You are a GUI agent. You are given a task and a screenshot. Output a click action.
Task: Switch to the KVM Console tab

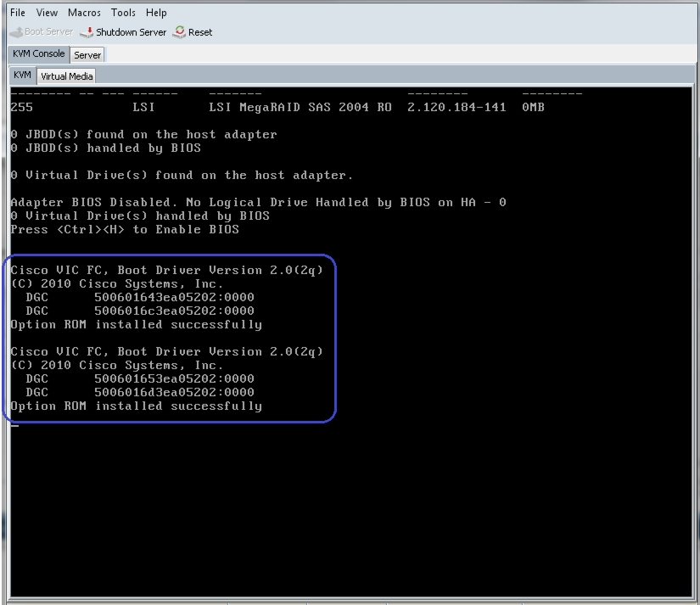38,53
